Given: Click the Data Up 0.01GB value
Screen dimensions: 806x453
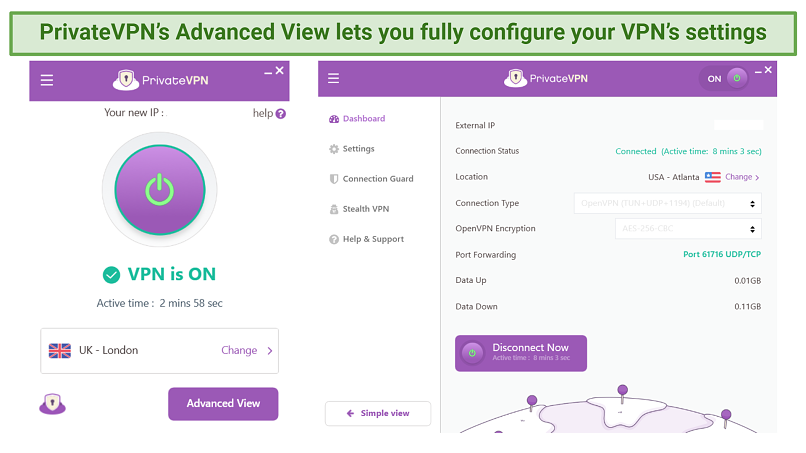Looking at the screenshot, I should point(747,281).
